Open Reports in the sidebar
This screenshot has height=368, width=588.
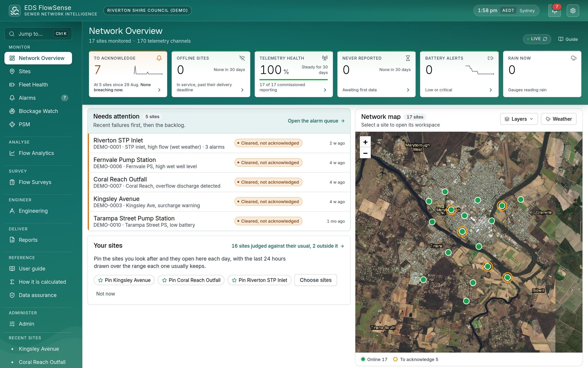pyautogui.click(x=38, y=240)
